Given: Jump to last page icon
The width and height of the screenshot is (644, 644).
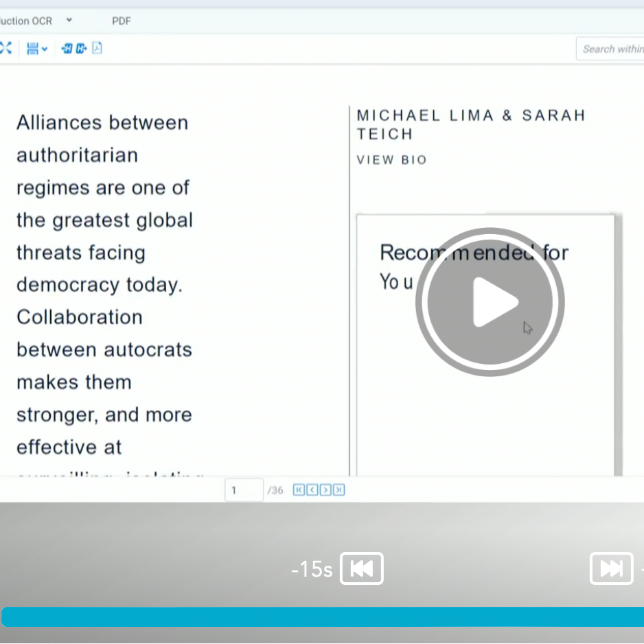Looking at the screenshot, I should coord(338,490).
